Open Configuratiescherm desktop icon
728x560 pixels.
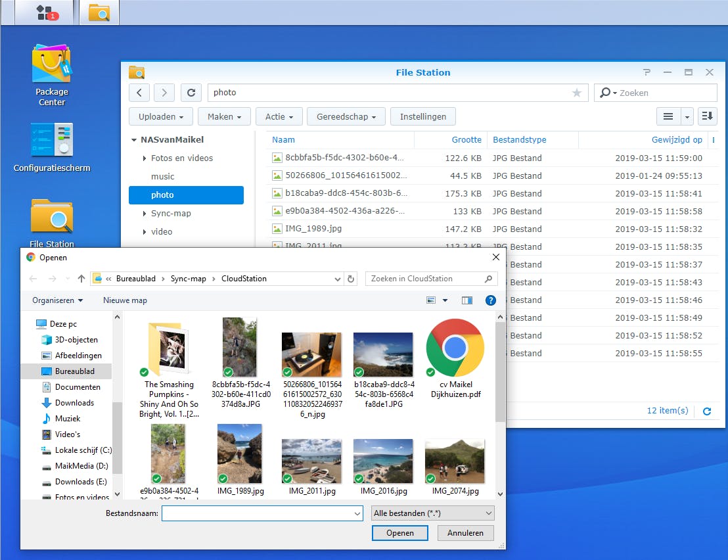coord(52,140)
